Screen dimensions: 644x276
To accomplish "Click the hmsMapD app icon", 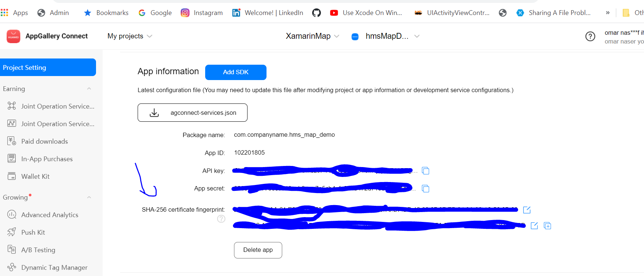I will point(355,37).
